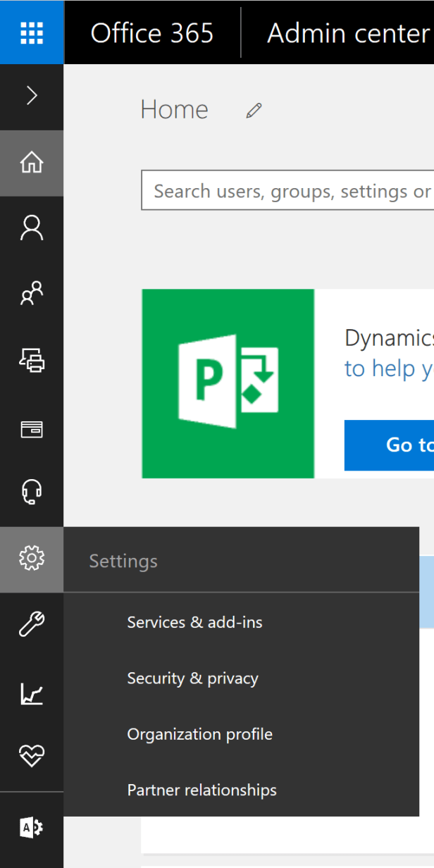
Task: Open Billing via the card icon
Action: (x=32, y=428)
